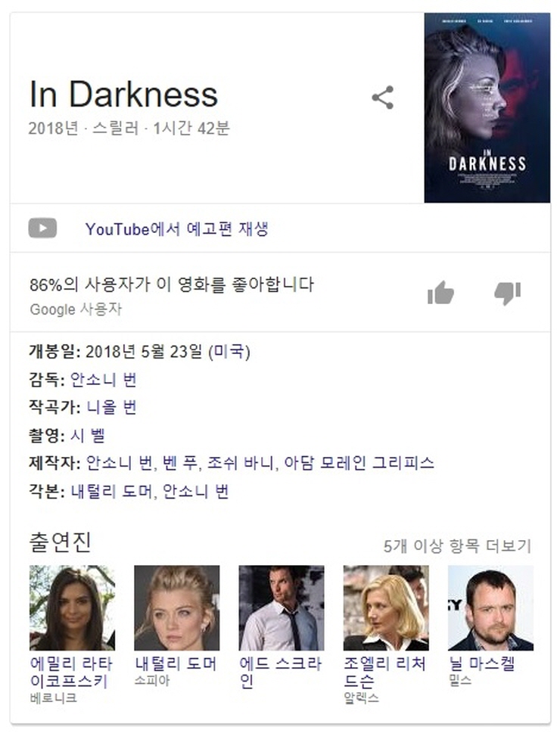Click the thumbs up icon
560x733 pixels.
point(440,294)
